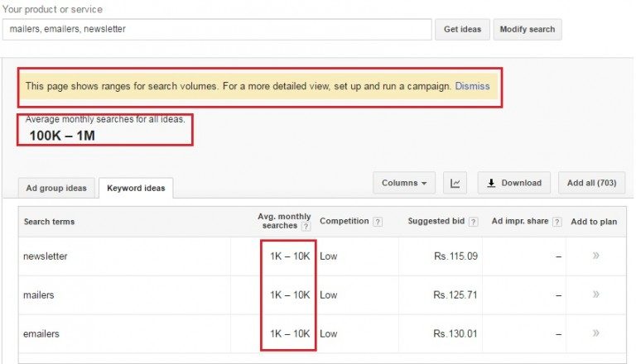The height and width of the screenshot is (364, 636).
Task: Sort by Avg. monthly searches header
Action: pos(284,221)
